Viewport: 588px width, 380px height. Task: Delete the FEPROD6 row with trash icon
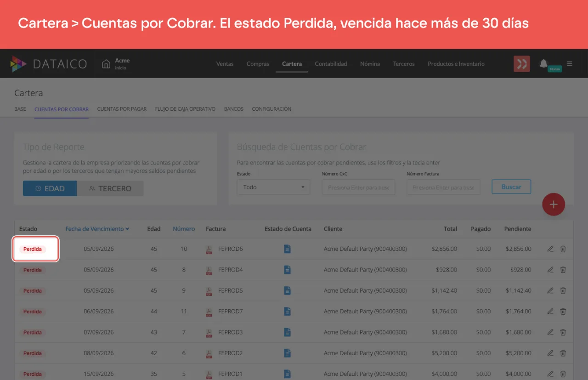tap(563, 249)
